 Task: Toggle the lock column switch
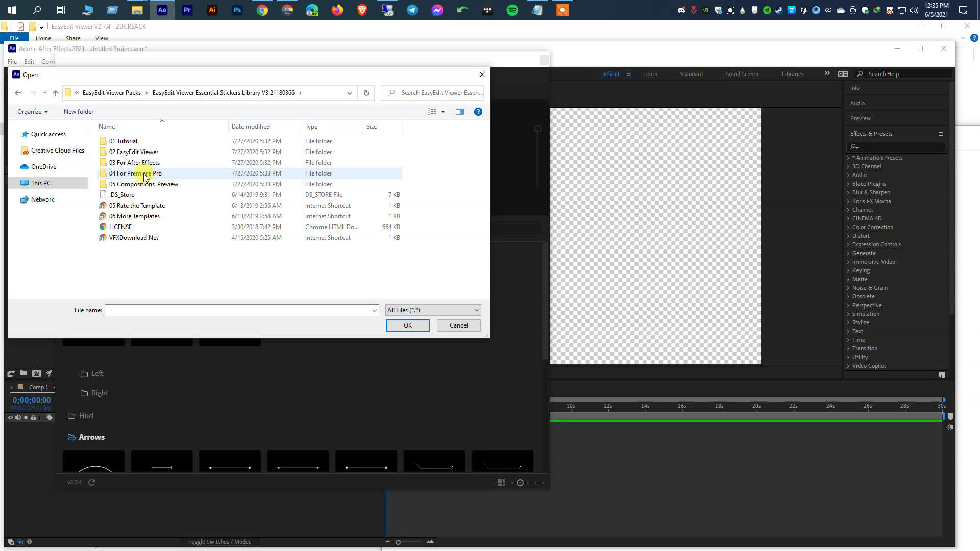(x=33, y=417)
